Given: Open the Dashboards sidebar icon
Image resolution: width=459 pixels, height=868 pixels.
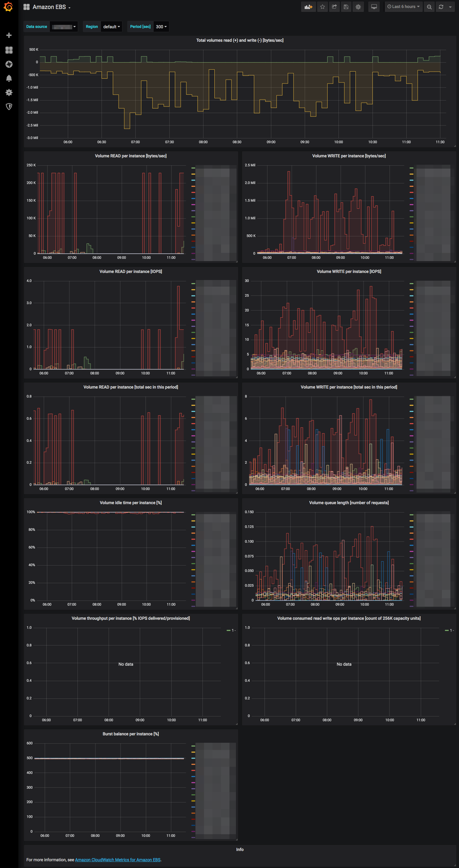Looking at the screenshot, I should (x=9, y=50).
